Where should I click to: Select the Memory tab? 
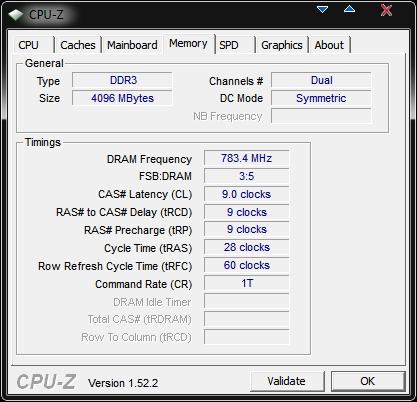188,44
